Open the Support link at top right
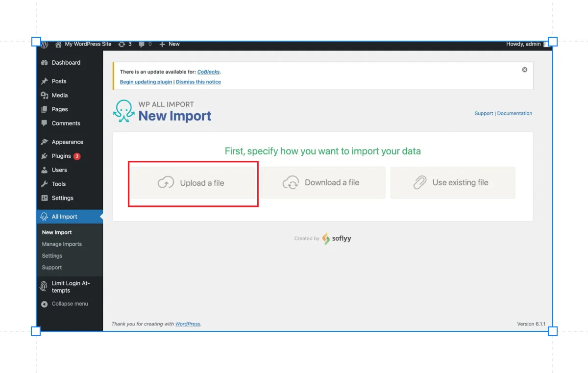This screenshot has width=588, height=373. click(484, 113)
